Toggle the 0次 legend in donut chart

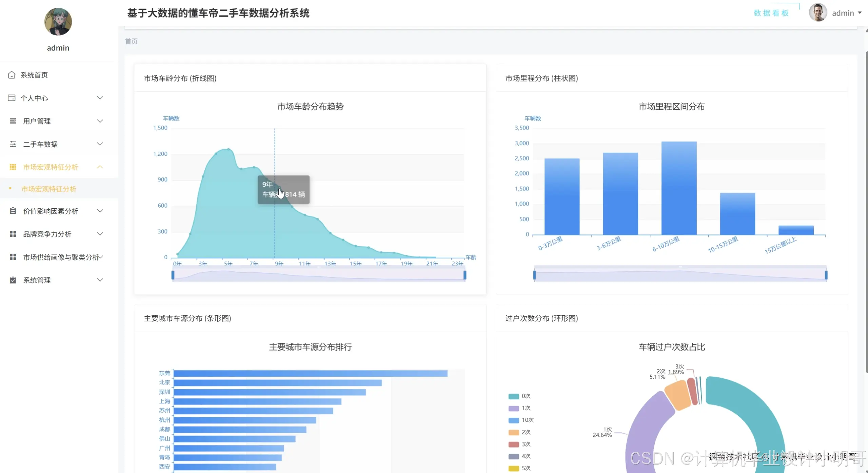coord(520,396)
